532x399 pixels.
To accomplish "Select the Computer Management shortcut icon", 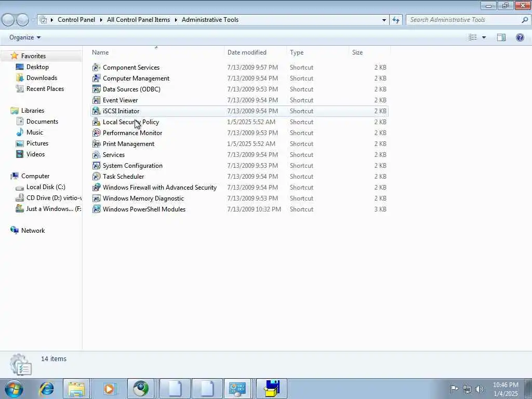I will (x=96, y=78).
